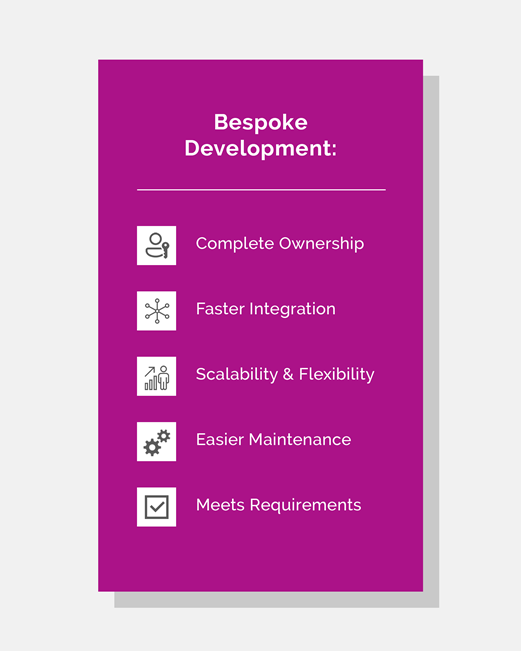
Task: Click the word Ownership
Action: coord(321,244)
